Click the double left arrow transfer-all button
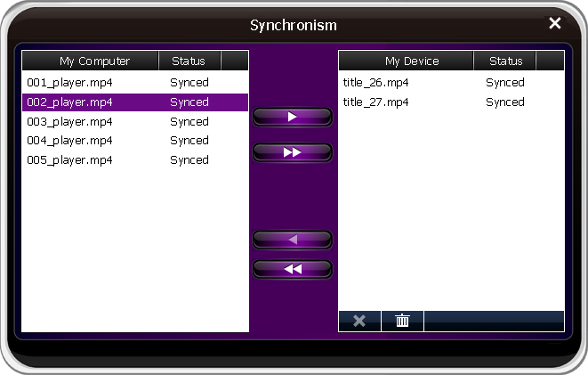Image resolution: width=588 pixels, height=375 pixels. pyautogui.click(x=293, y=268)
